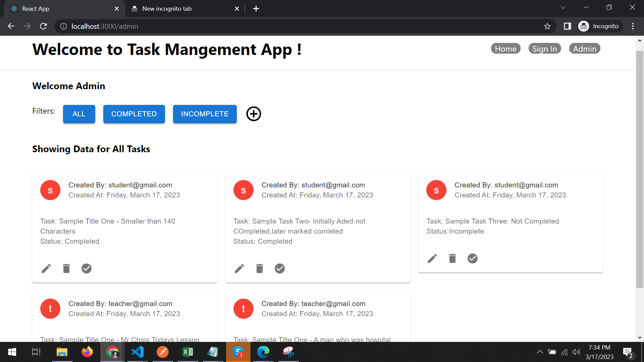Delete Sample Task Two via trash icon
This screenshot has height=362, width=644.
pos(259,268)
